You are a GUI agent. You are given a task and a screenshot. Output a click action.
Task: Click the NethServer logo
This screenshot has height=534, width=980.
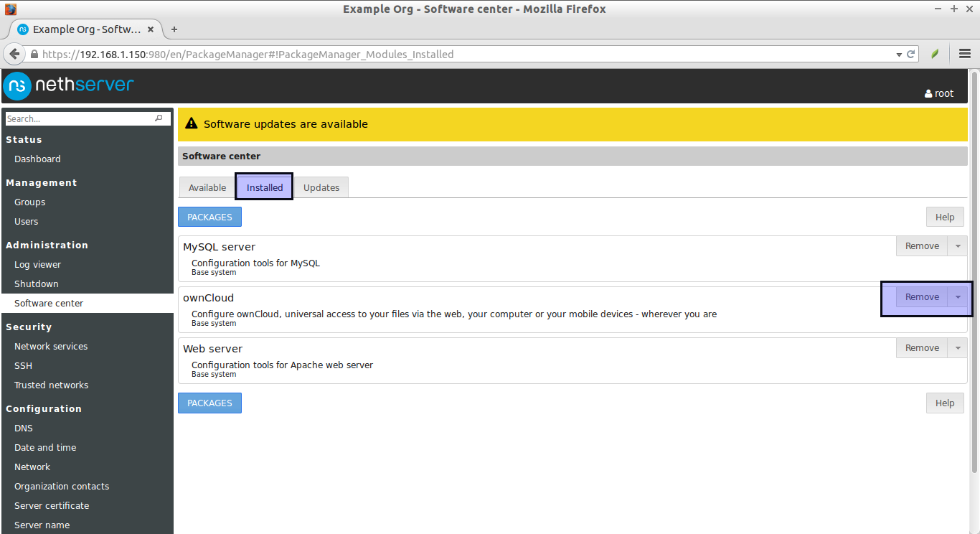click(x=68, y=85)
